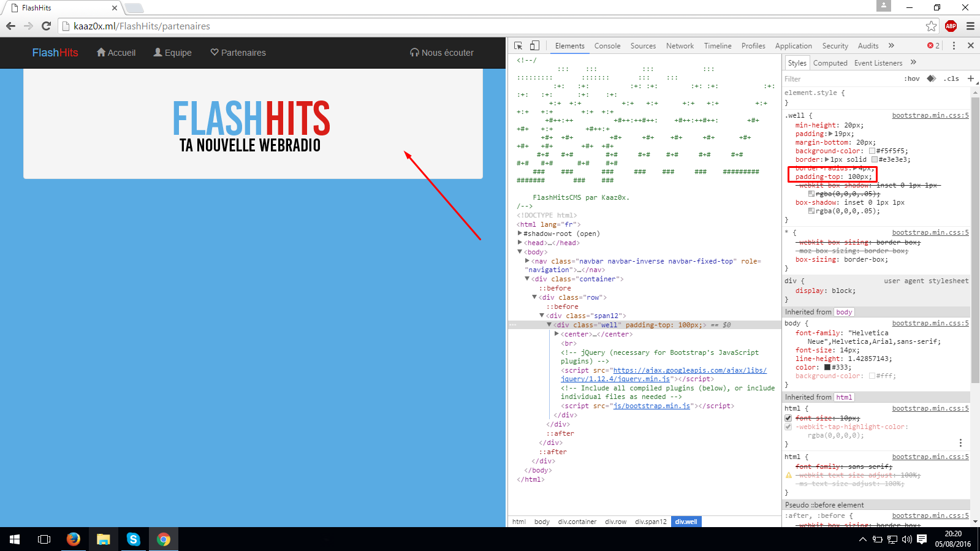The width and height of the screenshot is (980, 551).
Task: Open the Action Center notification icon
Action: (922, 539)
